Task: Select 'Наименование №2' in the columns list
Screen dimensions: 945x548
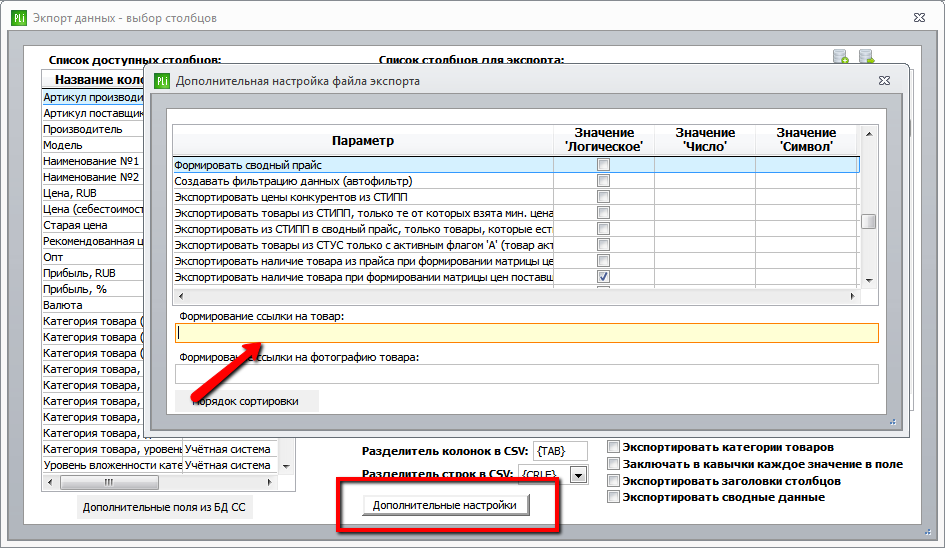Action: pyautogui.click(x=93, y=177)
